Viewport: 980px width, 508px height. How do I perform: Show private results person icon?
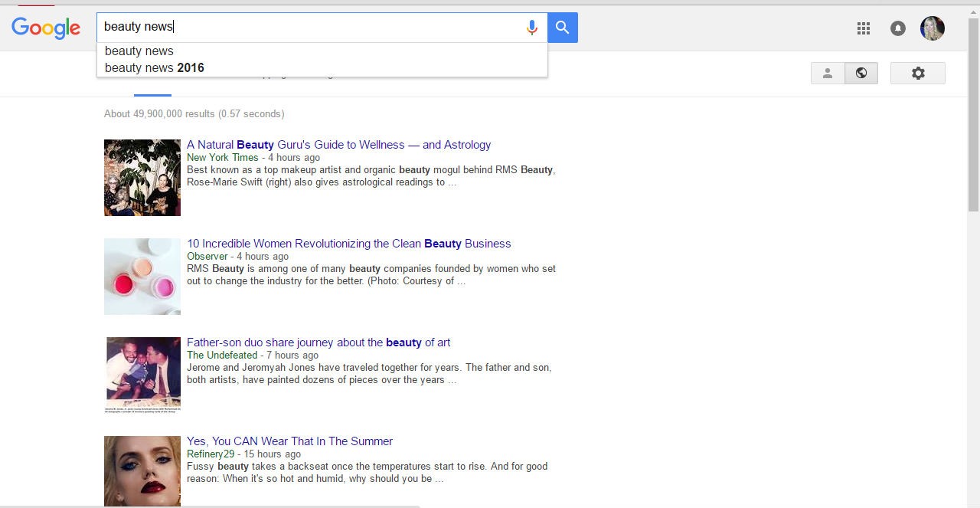pyautogui.click(x=828, y=74)
